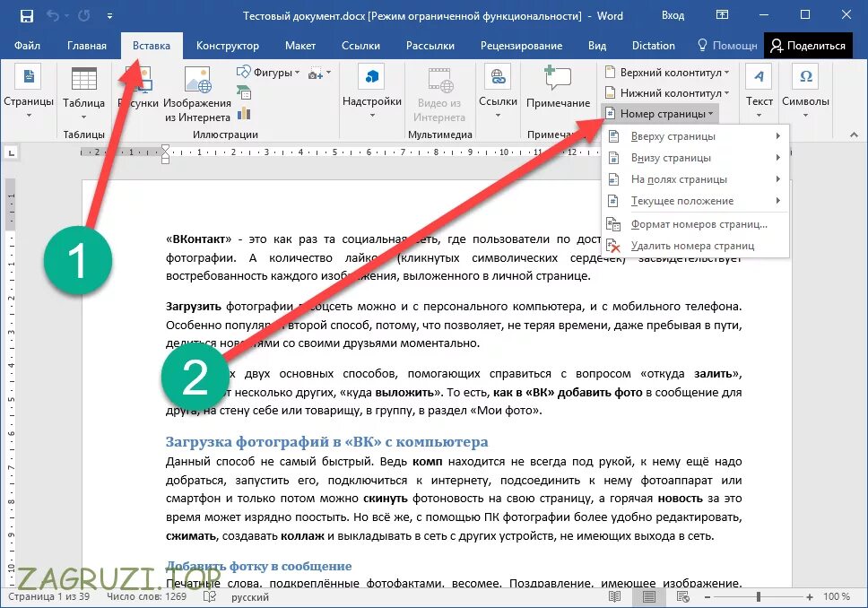Open the Текст group dropdown
Screen dimensions: 868x608
click(759, 93)
